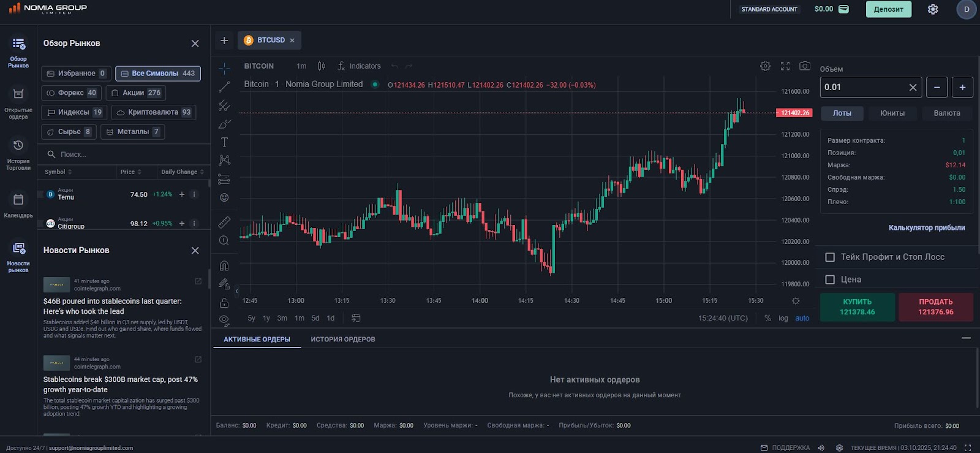Enter chart fullscreen mode
980x453 pixels.
pos(785,66)
